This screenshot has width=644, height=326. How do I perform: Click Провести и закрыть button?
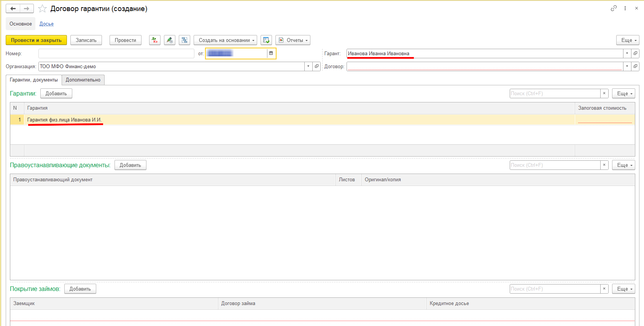pyautogui.click(x=36, y=40)
